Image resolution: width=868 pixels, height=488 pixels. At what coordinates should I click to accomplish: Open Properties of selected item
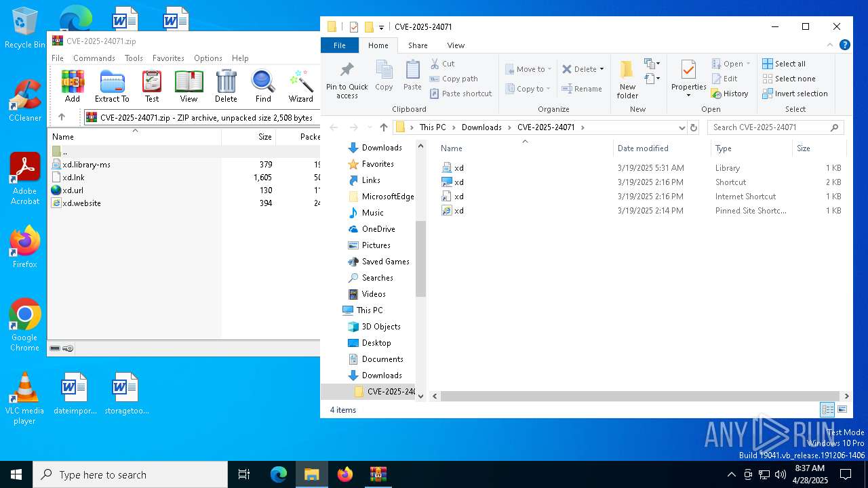688,79
